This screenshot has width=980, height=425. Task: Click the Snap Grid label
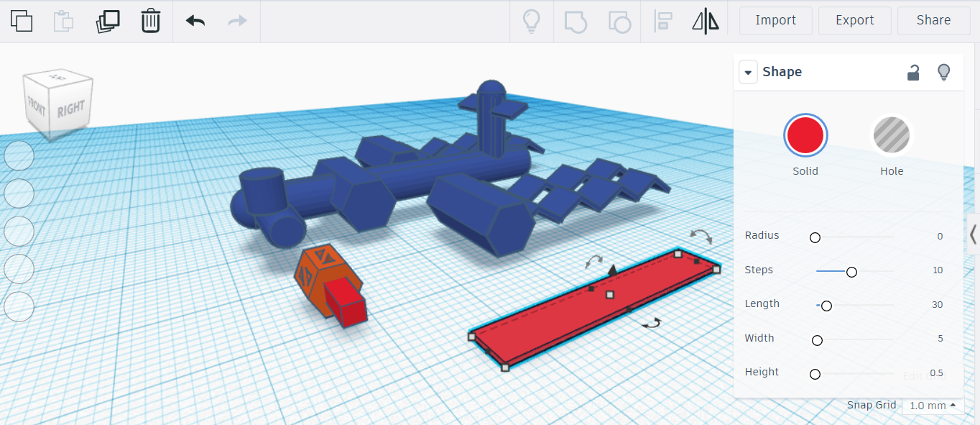click(872, 405)
